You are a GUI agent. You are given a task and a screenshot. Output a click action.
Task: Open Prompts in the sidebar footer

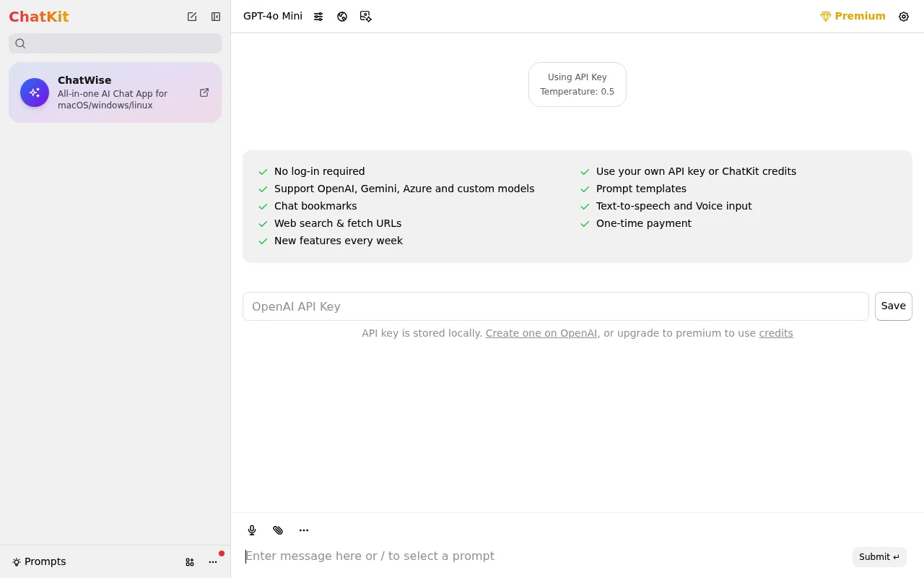tap(39, 562)
